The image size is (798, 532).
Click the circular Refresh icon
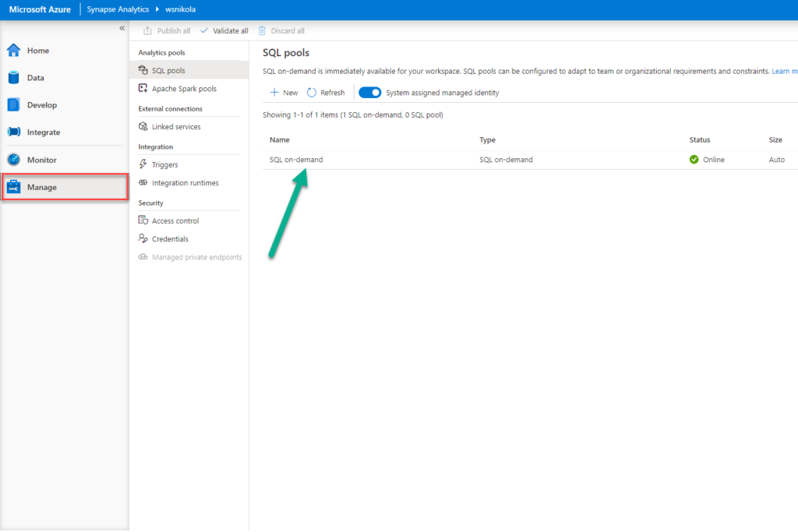312,92
